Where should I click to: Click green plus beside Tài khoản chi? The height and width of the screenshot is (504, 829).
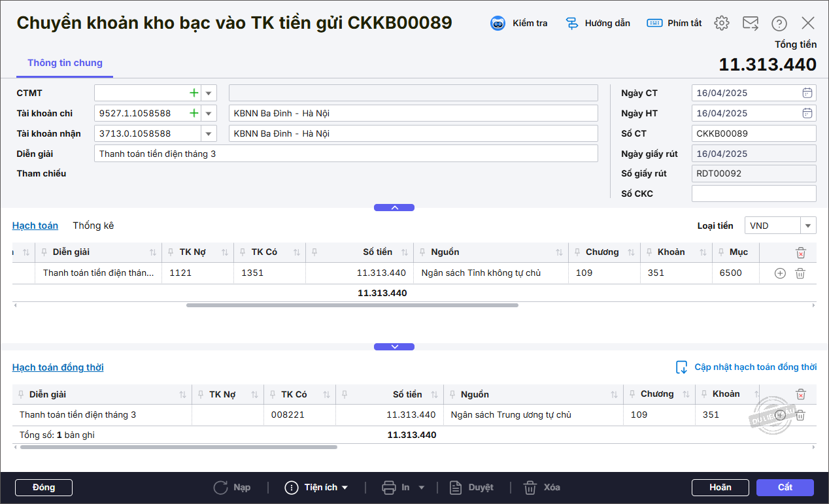tap(194, 113)
